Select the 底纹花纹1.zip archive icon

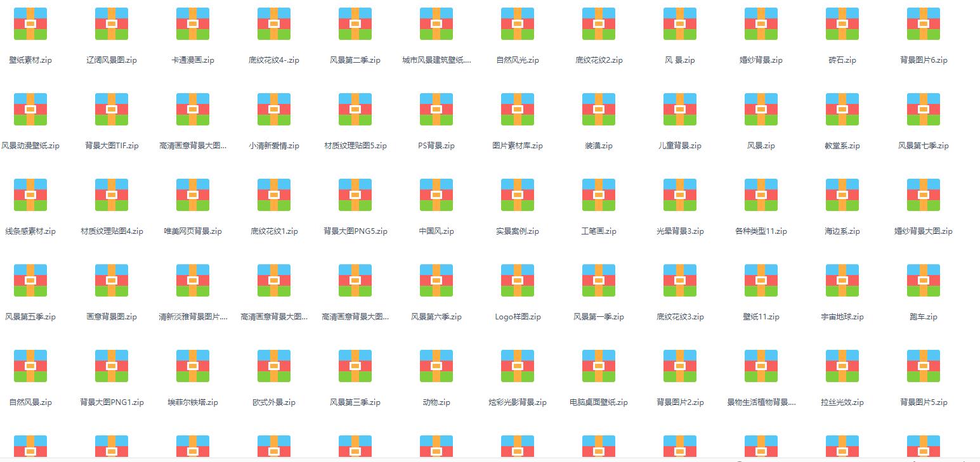pyautogui.click(x=274, y=195)
